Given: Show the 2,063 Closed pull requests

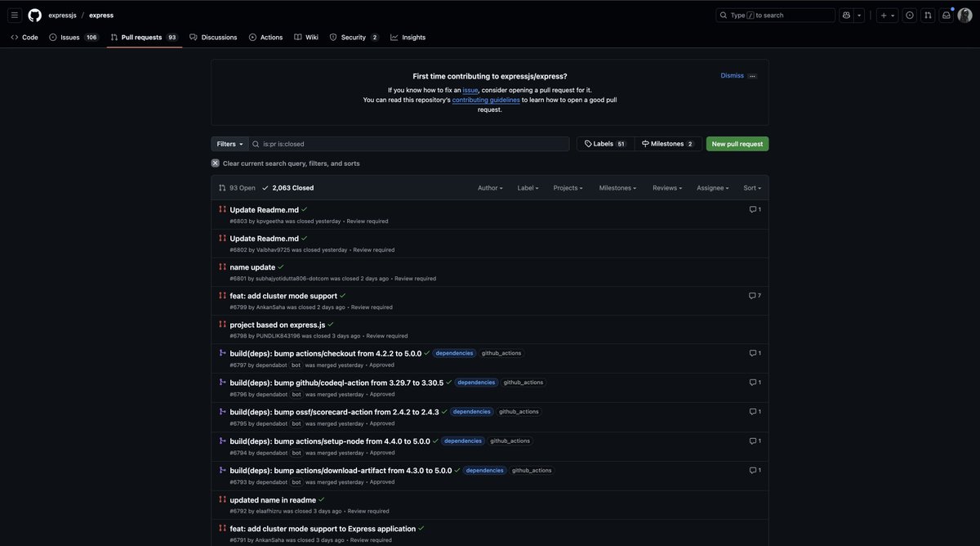Looking at the screenshot, I should pos(287,188).
